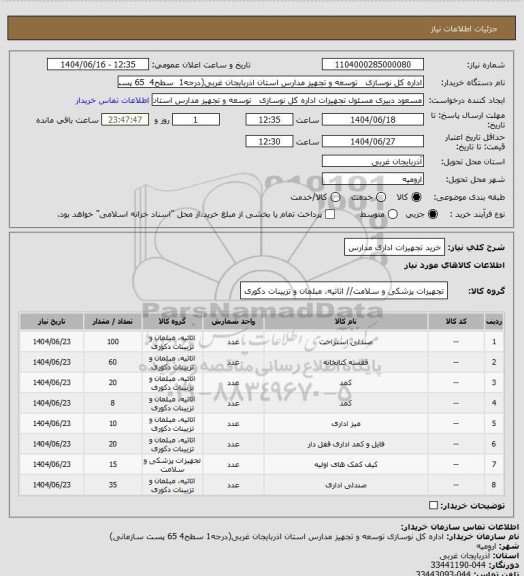The image size is (524, 576).
Task: Click the جزئیات اطلاعات نیاز page header
Action: point(464,29)
